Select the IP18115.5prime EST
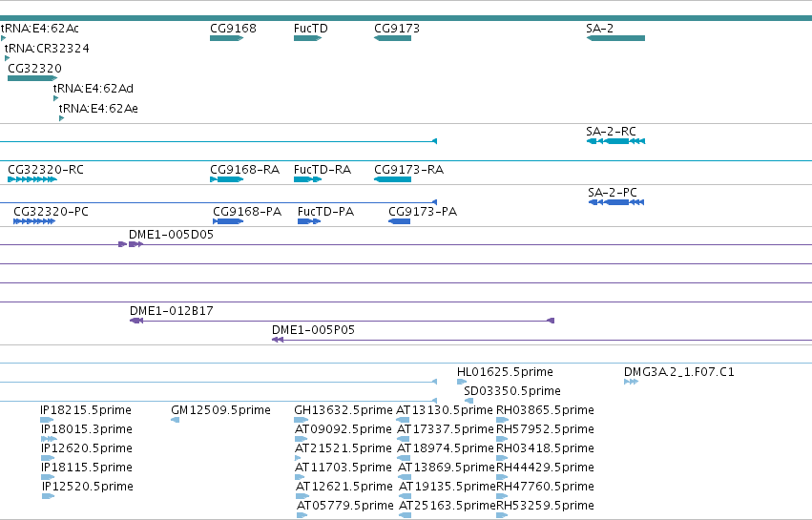The height and width of the screenshot is (520, 812). pyautogui.click(x=48, y=477)
